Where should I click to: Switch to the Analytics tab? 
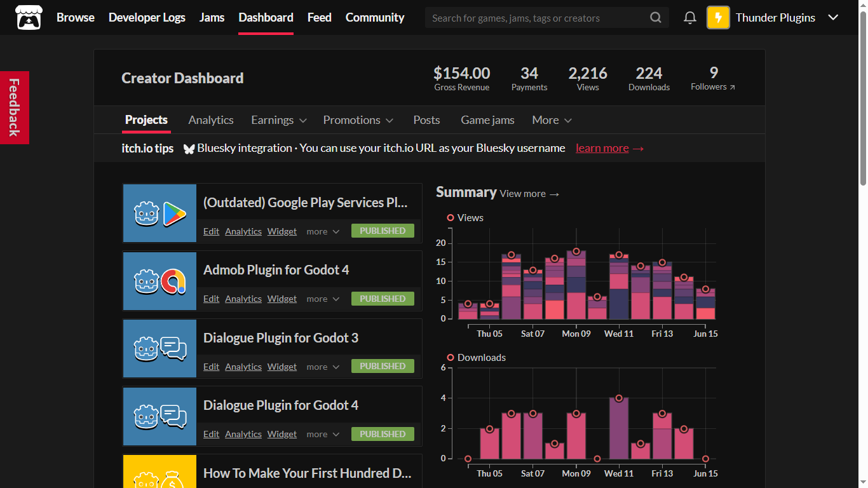211,120
